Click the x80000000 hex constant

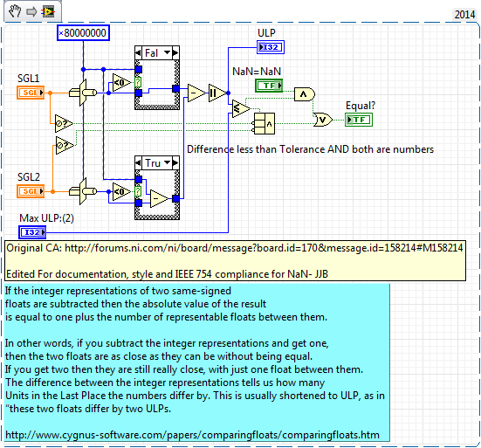click(x=83, y=33)
